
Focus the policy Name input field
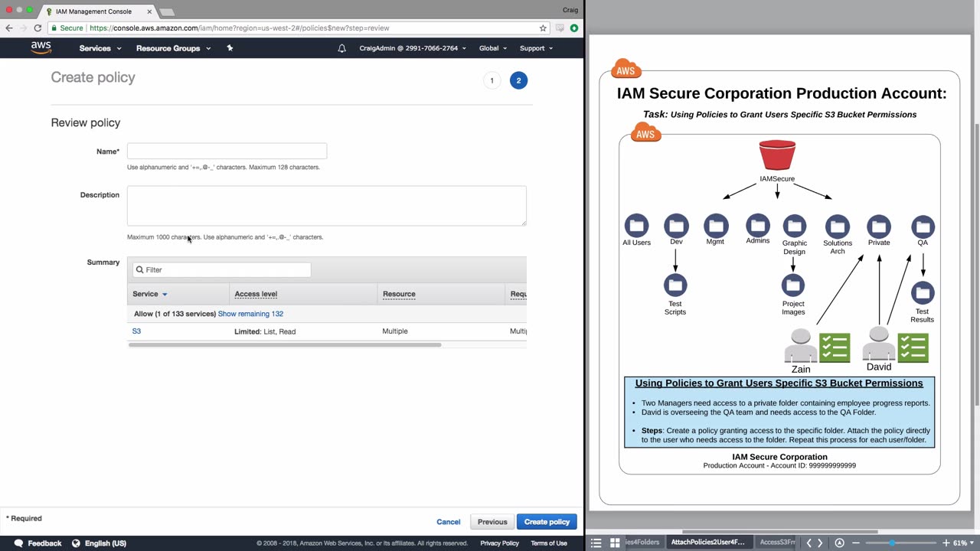pyautogui.click(x=227, y=152)
